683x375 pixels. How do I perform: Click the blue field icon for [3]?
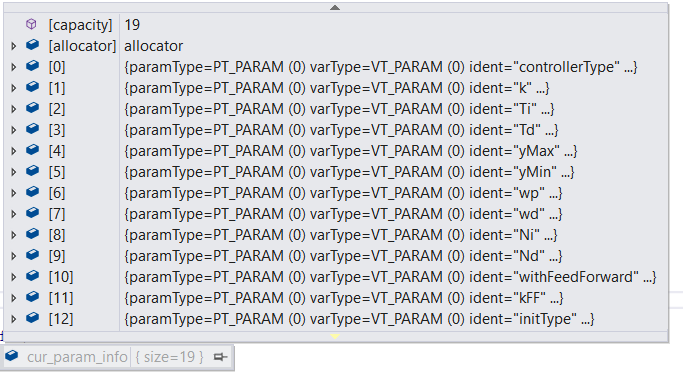click(x=32, y=128)
